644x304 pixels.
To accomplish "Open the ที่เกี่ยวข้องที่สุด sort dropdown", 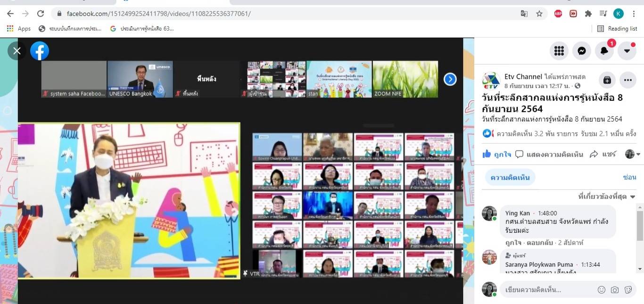I will 607,197.
